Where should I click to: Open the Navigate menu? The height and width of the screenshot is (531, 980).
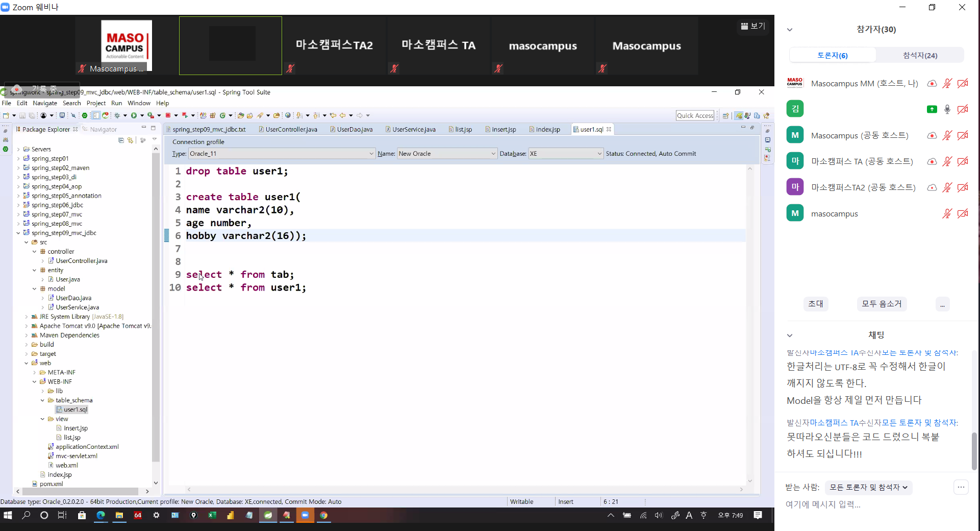[x=45, y=103]
